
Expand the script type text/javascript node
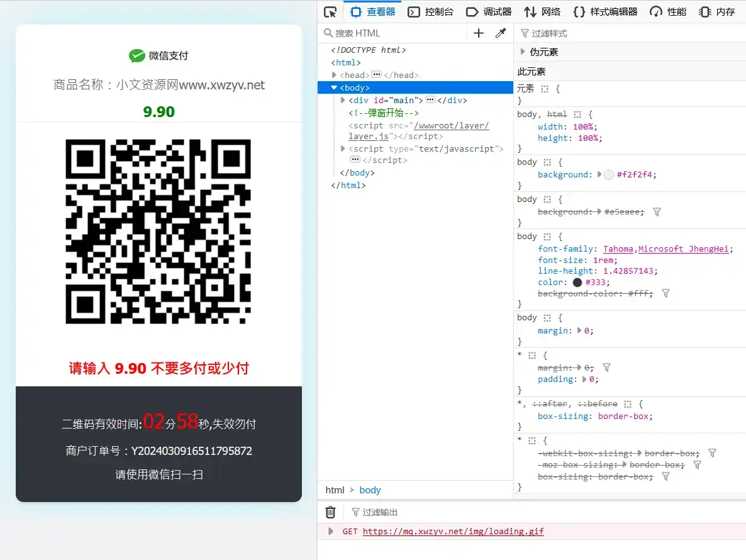(343, 149)
